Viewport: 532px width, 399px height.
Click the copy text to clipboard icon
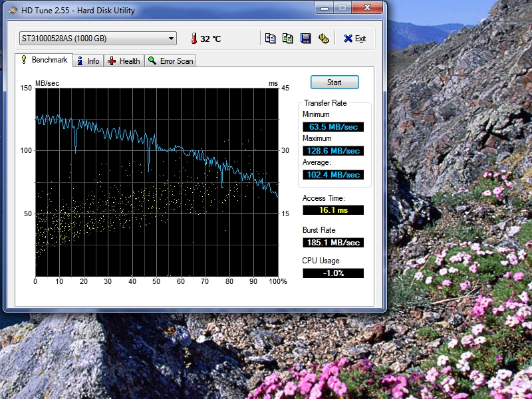point(270,39)
